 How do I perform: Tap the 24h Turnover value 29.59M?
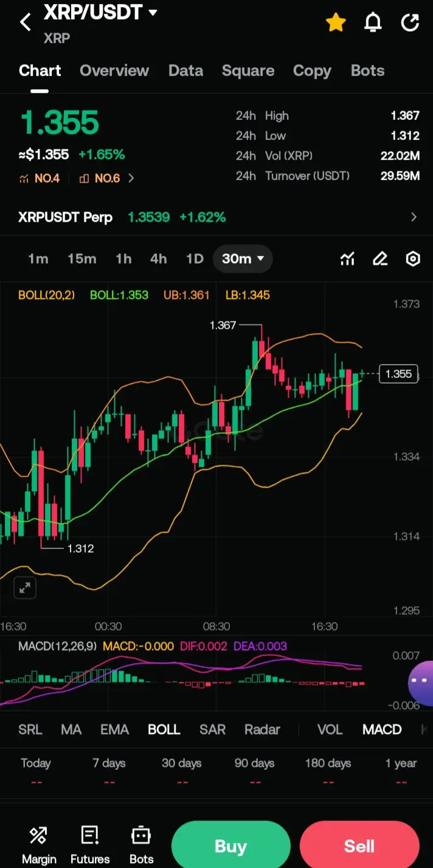click(400, 176)
